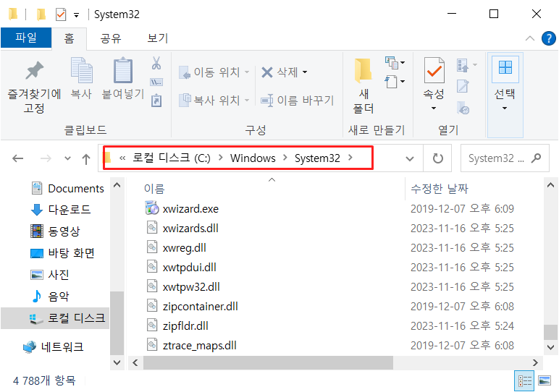This screenshot has width=559, height=392.
Task: Open Move to (이동 위치) menu
Action: point(214,72)
